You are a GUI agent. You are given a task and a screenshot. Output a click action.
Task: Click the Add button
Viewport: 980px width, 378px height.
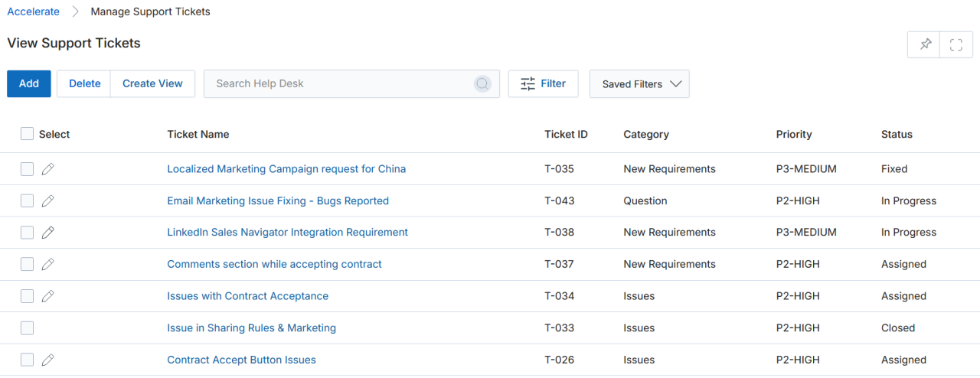pos(29,84)
